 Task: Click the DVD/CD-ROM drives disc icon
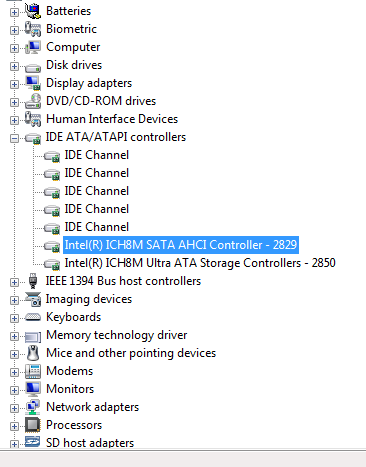pyautogui.click(x=33, y=101)
